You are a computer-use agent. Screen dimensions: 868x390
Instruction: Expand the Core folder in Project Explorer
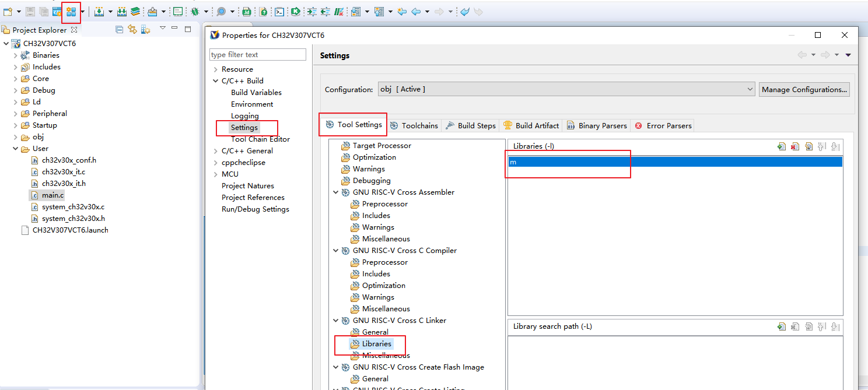16,79
